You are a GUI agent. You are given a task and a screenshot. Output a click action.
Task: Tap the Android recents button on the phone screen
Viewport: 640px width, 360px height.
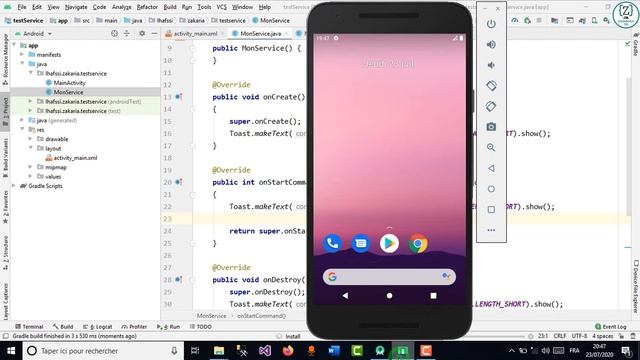[x=433, y=296]
